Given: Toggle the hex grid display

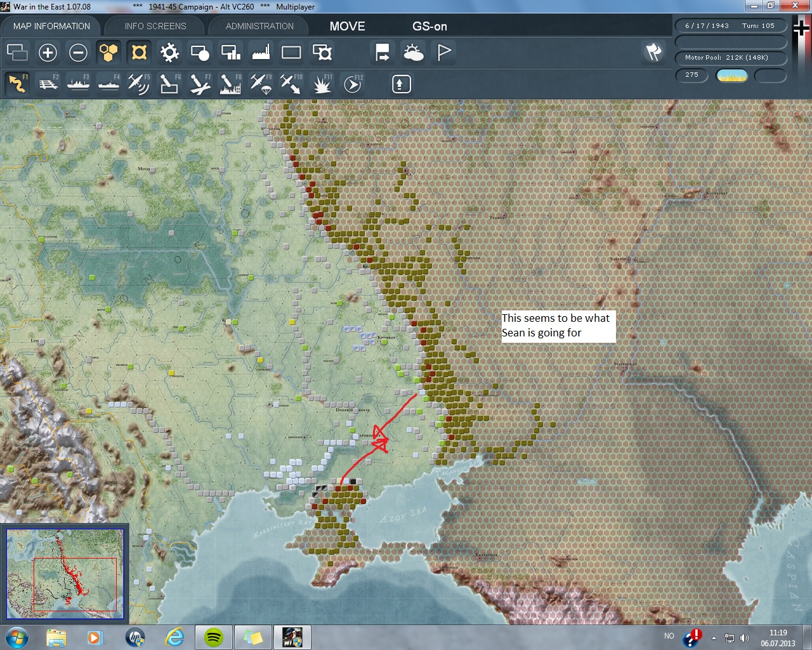Looking at the screenshot, I should pos(108,53).
